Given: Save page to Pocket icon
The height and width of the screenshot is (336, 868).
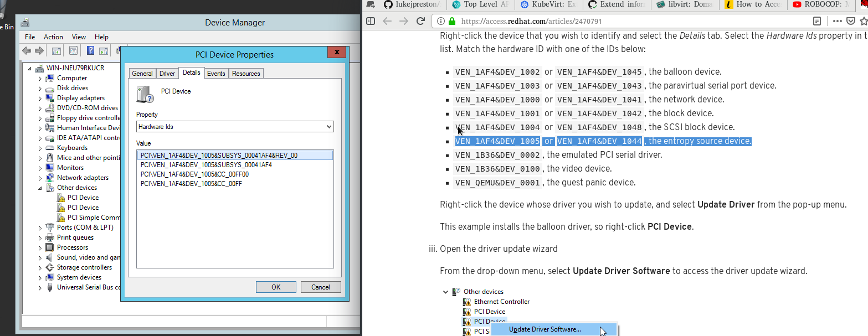Looking at the screenshot, I should [x=851, y=21].
